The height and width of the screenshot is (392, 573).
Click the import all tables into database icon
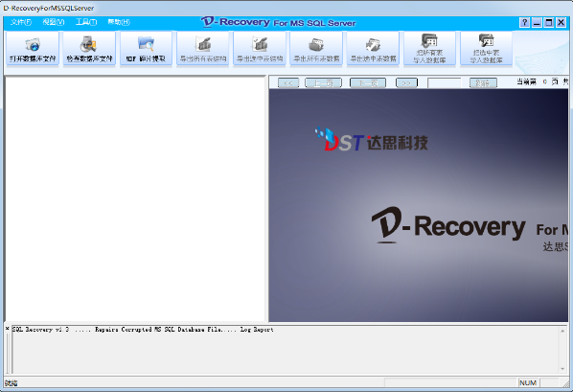click(429, 49)
